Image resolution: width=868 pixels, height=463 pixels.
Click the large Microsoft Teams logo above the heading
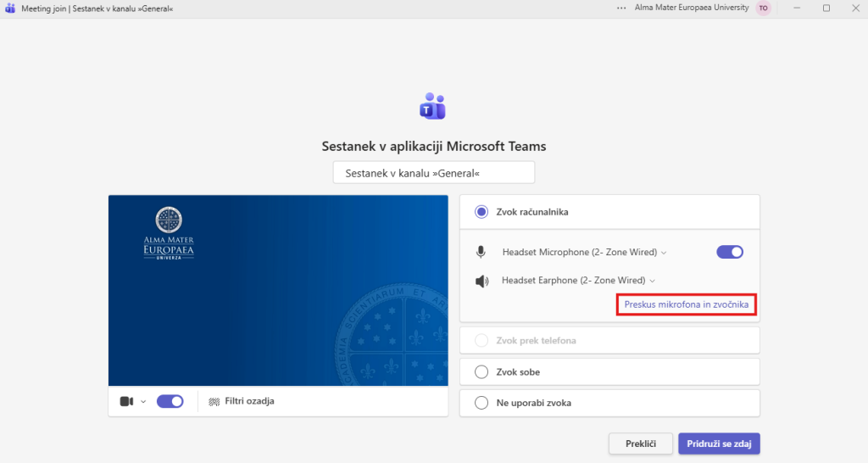coord(433,106)
